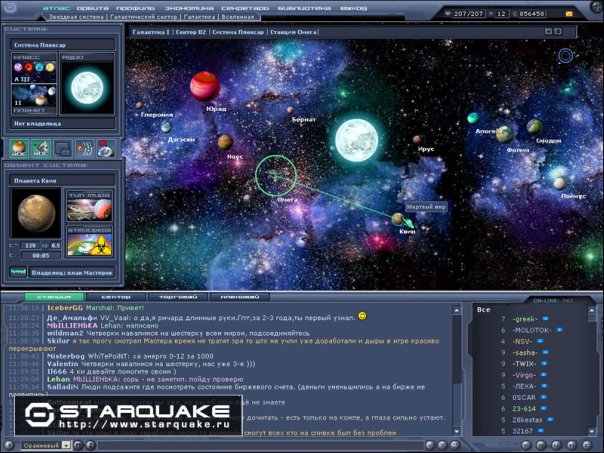Image resolution: width=604 pixels, height=453 pixels.
Task: Click the Выход menu item
Action: [x=353, y=8]
